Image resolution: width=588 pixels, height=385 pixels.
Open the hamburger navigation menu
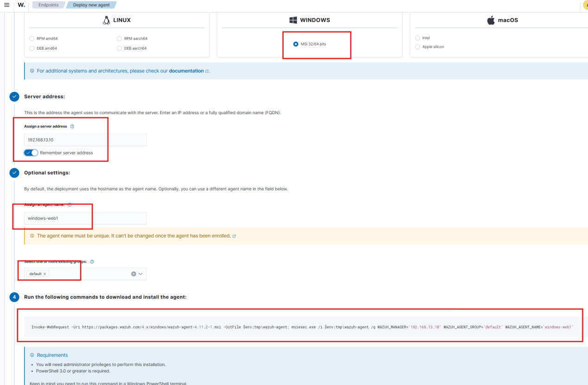(x=6, y=5)
